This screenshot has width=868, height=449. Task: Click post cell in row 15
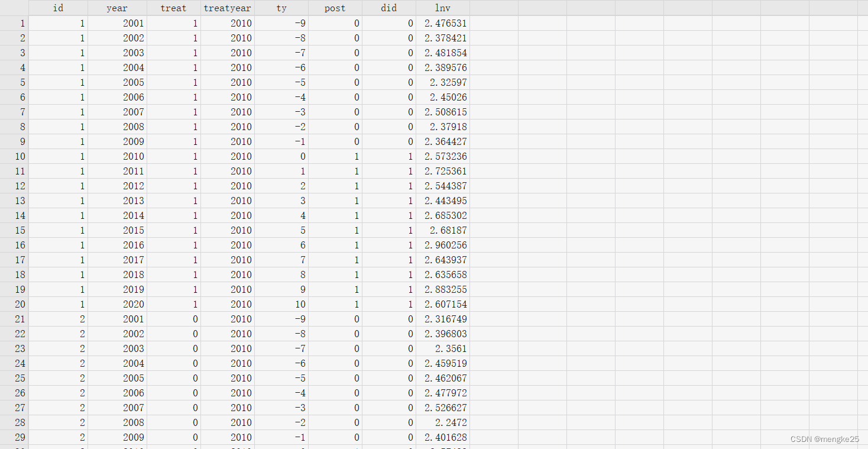(335, 230)
